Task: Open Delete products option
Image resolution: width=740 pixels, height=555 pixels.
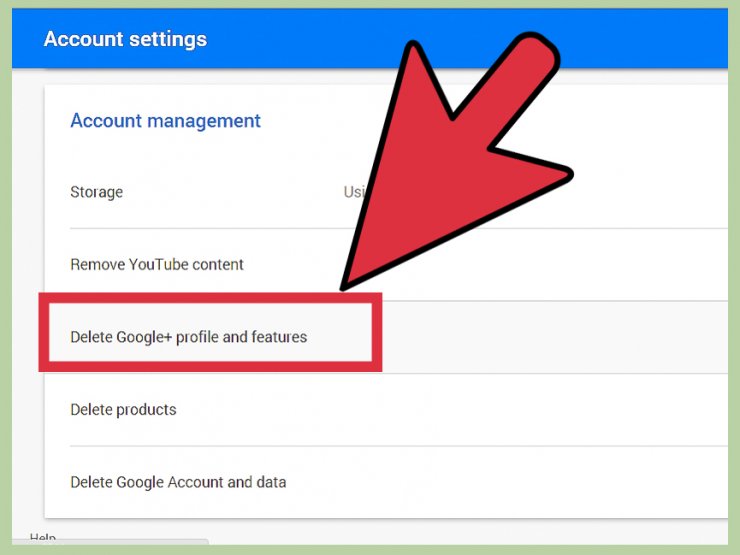Action: (x=123, y=410)
